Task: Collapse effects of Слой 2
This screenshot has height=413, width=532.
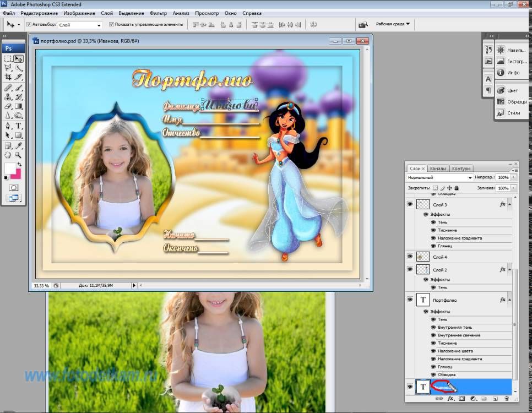Action: tap(509, 269)
